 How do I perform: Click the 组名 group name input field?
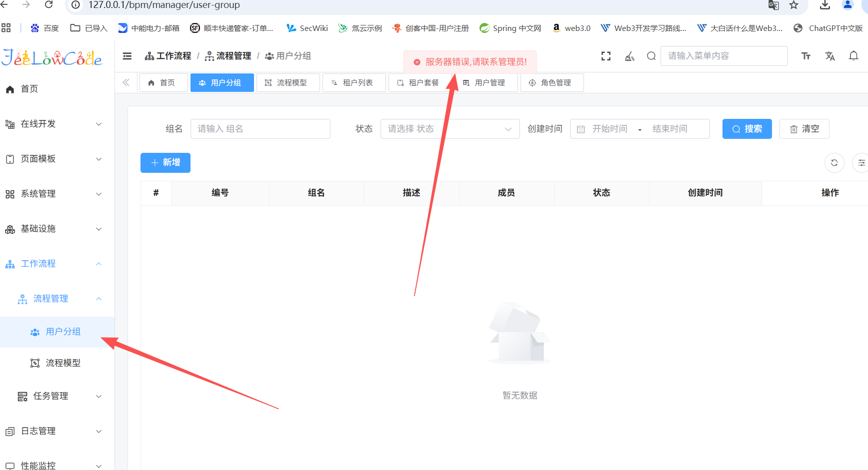(260, 129)
